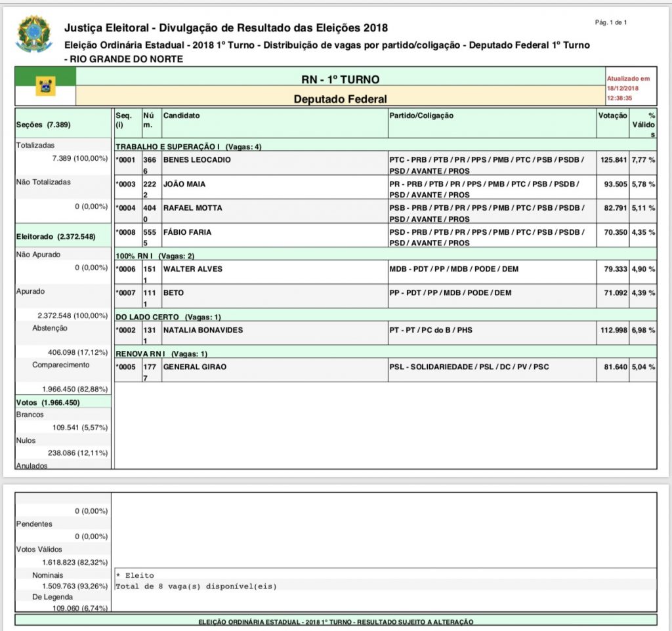The width and height of the screenshot is (672, 631).
Task: Click vote count 93.505
Action: [616, 184]
